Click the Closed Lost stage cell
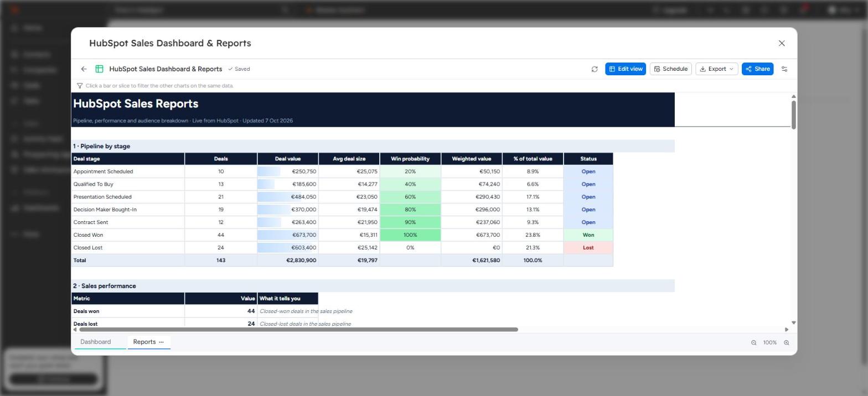The height and width of the screenshot is (396, 868). 128,248
